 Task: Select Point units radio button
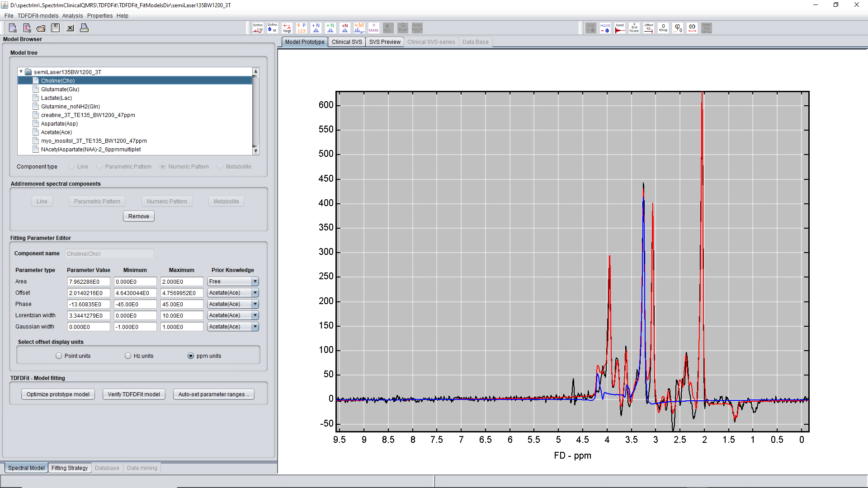59,356
